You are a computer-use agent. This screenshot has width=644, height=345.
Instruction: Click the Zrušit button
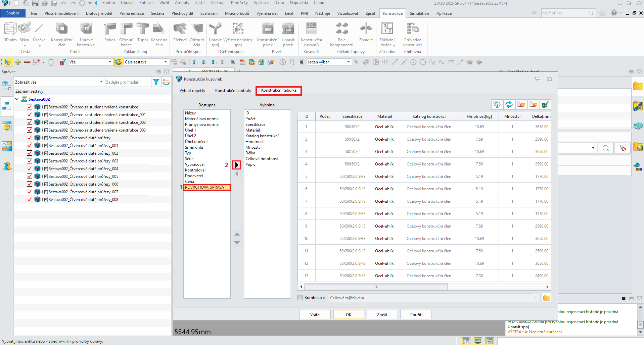(382, 314)
